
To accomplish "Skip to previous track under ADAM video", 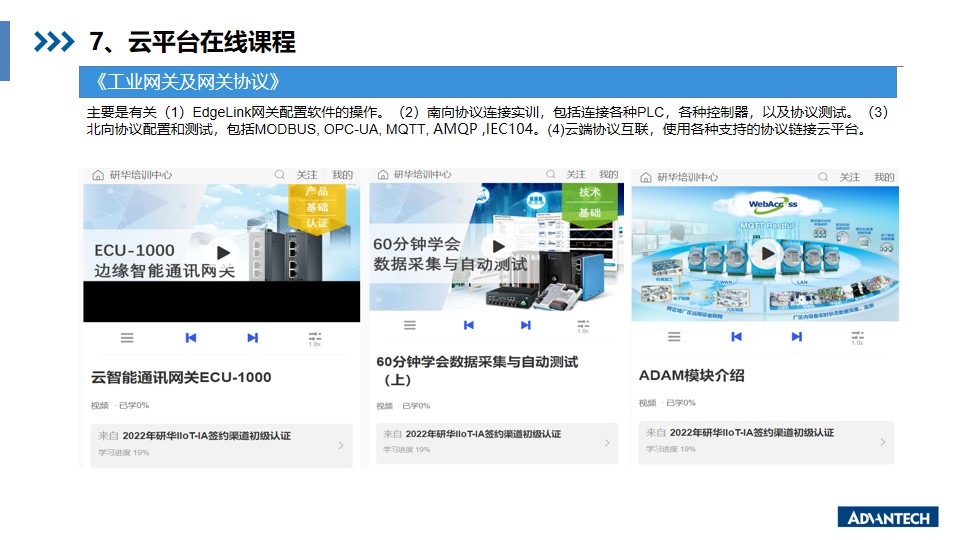I will tap(737, 336).
